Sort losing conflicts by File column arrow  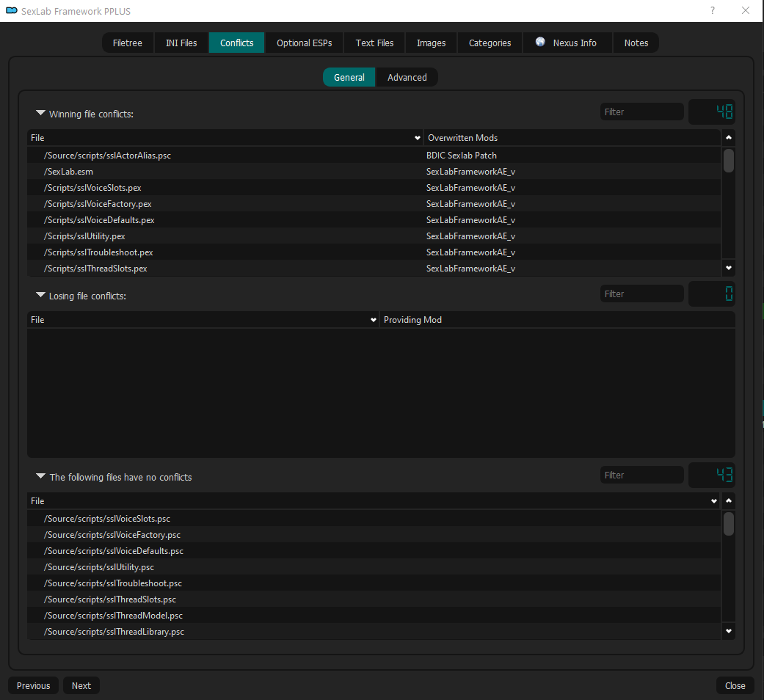pos(374,320)
